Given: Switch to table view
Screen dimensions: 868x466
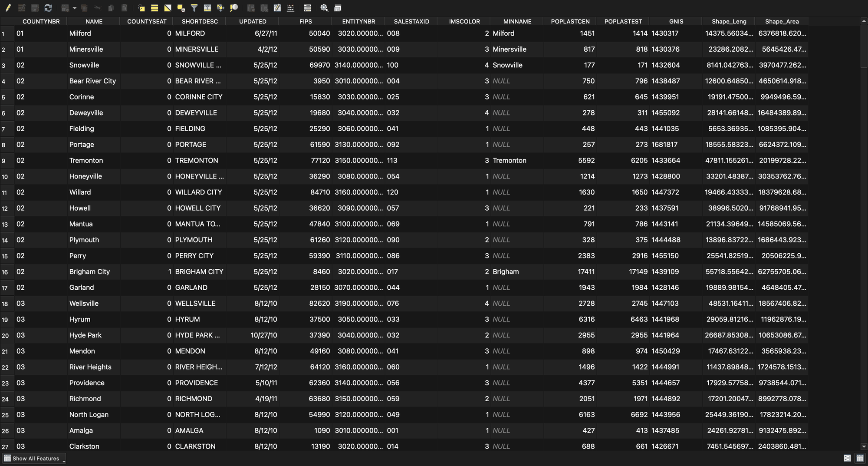Looking at the screenshot, I should point(860,458).
